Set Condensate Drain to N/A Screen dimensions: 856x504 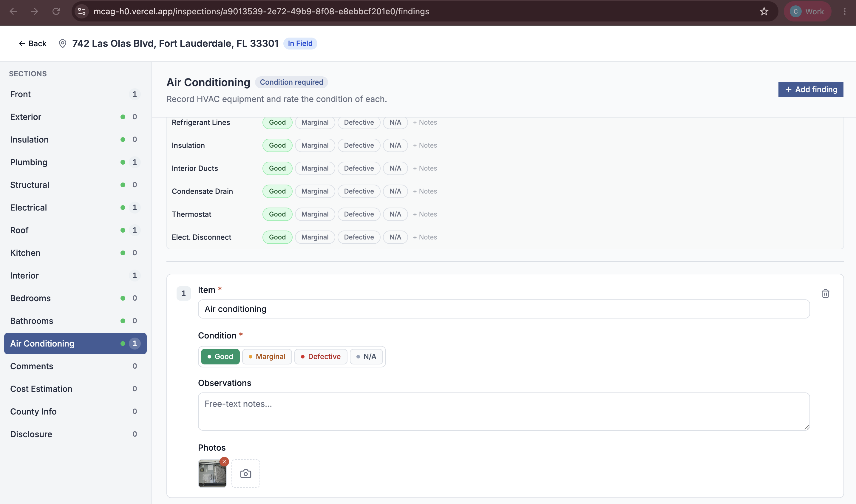click(395, 191)
